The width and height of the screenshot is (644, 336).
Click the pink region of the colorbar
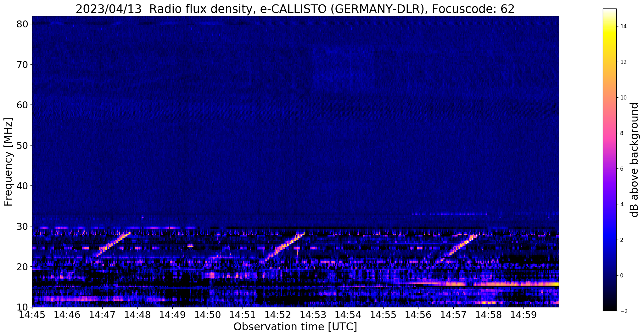pyautogui.click(x=609, y=135)
